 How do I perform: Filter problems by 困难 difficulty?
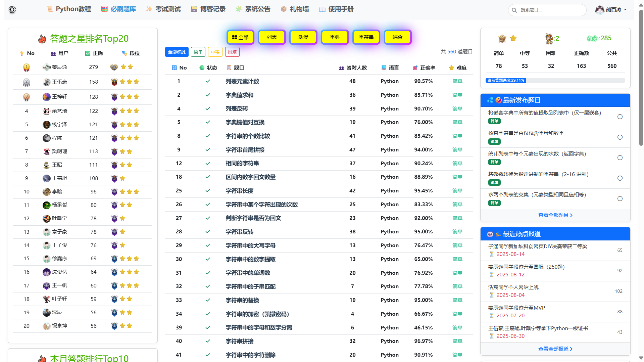tap(232, 52)
